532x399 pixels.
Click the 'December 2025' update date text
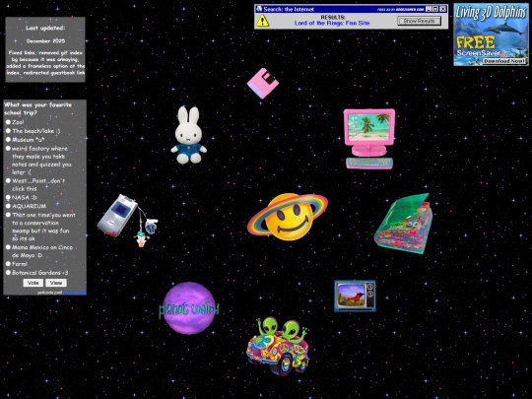[x=45, y=41]
